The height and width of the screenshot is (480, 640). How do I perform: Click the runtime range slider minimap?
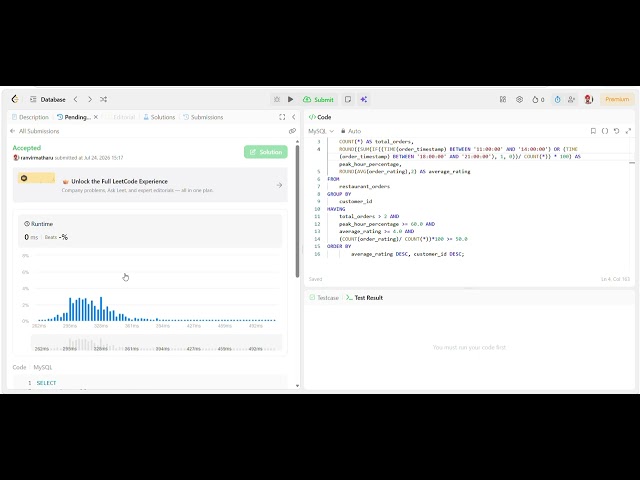point(156,343)
